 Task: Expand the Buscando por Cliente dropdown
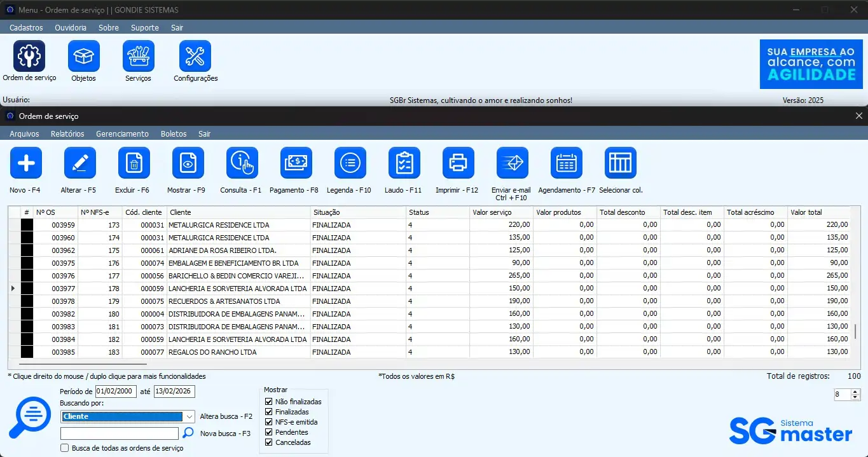coord(189,417)
